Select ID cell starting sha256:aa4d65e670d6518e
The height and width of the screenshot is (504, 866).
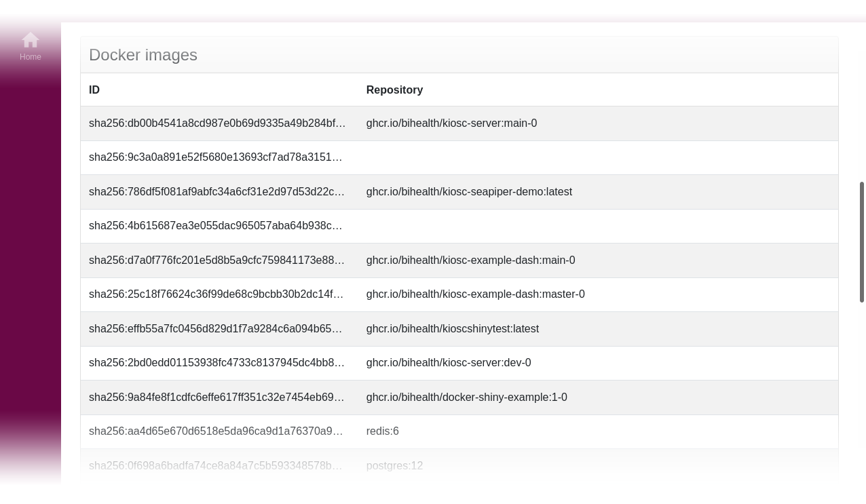point(219,431)
